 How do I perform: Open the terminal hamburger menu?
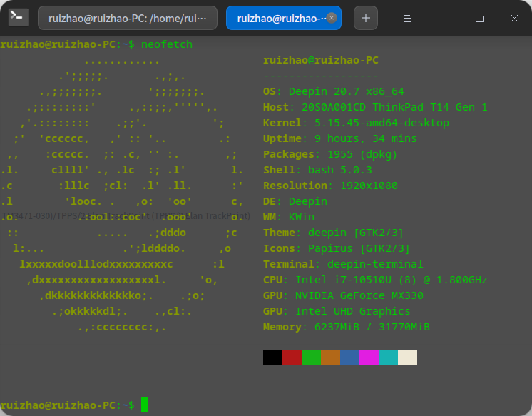coord(408,19)
